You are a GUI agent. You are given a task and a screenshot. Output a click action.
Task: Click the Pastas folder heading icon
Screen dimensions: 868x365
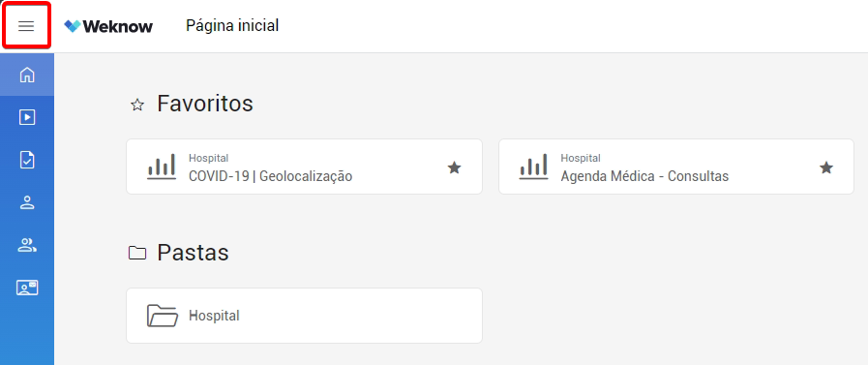pos(137,253)
